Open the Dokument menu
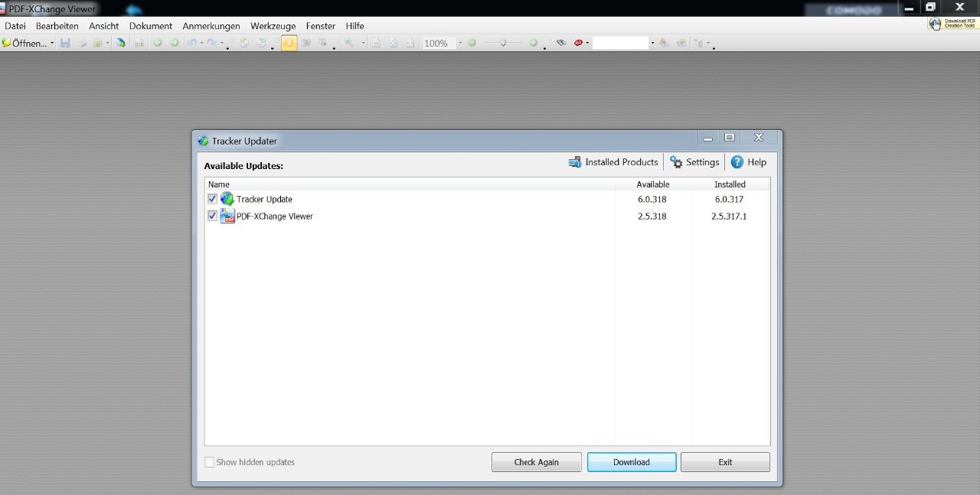The height and width of the screenshot is (495, 980). click(151, 26)
